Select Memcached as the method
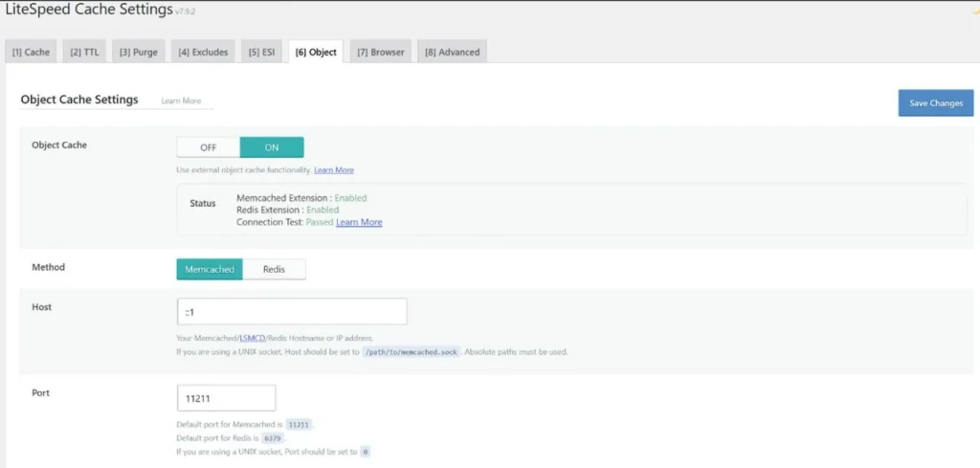 [210, 269]
